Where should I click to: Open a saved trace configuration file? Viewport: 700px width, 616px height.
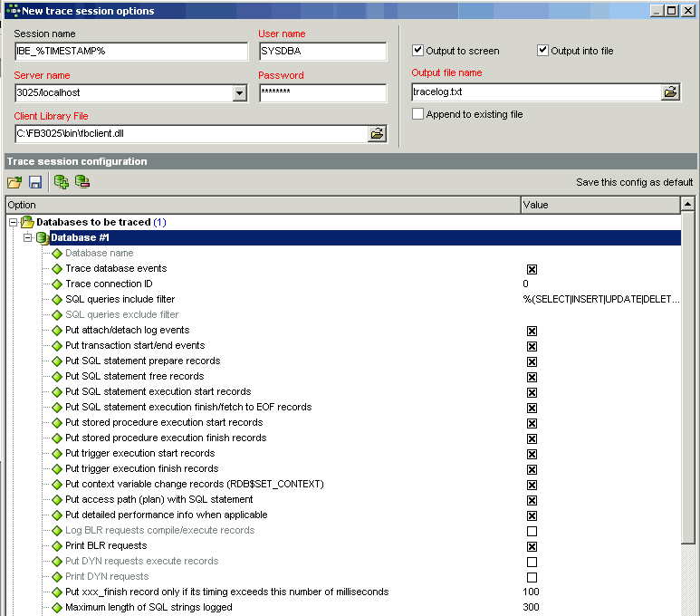[14, 182]
